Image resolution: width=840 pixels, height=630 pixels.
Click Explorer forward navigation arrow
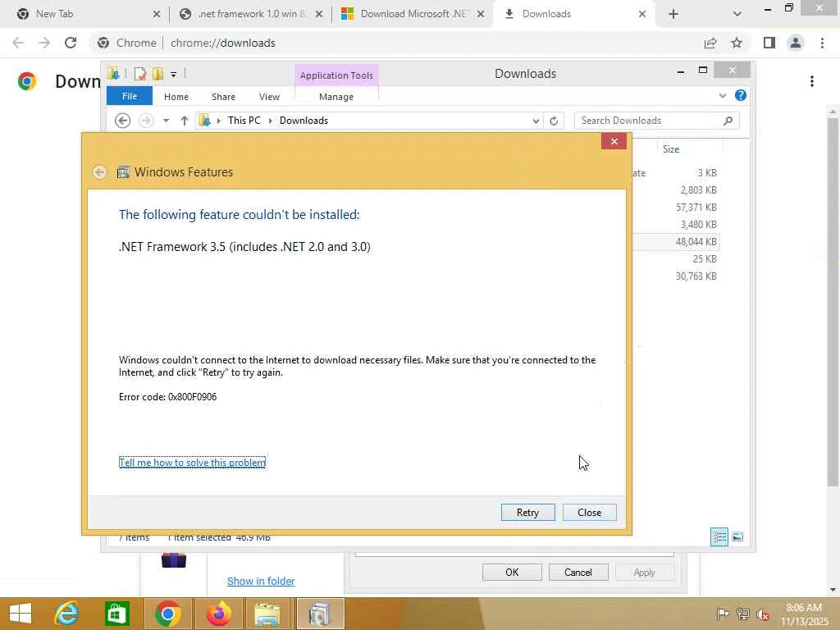(x=146, y=121)
